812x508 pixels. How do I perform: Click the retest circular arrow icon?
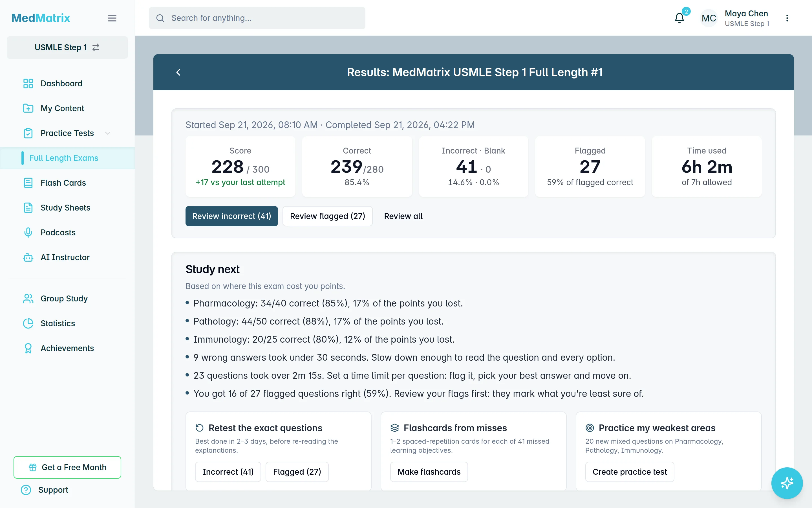[200, 428]
